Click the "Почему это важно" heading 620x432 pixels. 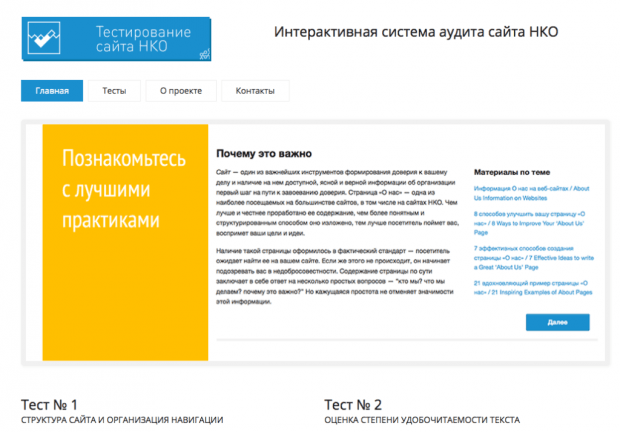tap(264, 154)
